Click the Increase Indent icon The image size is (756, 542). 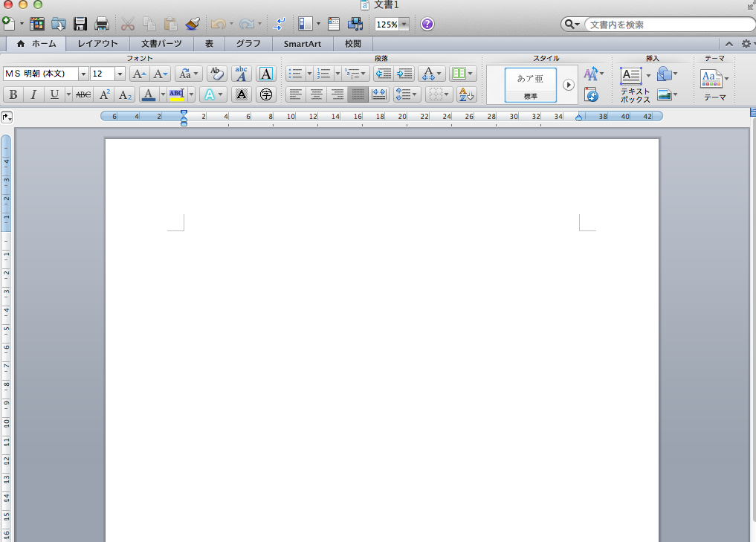coord(404,74)
